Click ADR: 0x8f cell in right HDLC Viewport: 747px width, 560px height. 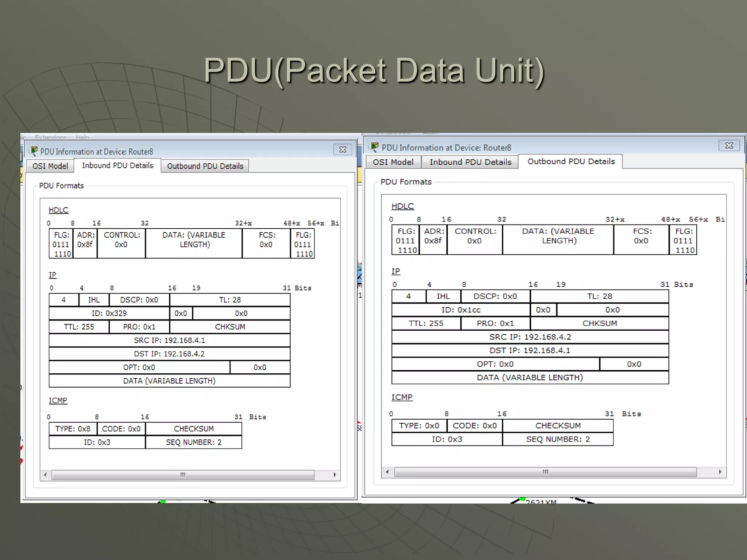(x=433, y=240)
